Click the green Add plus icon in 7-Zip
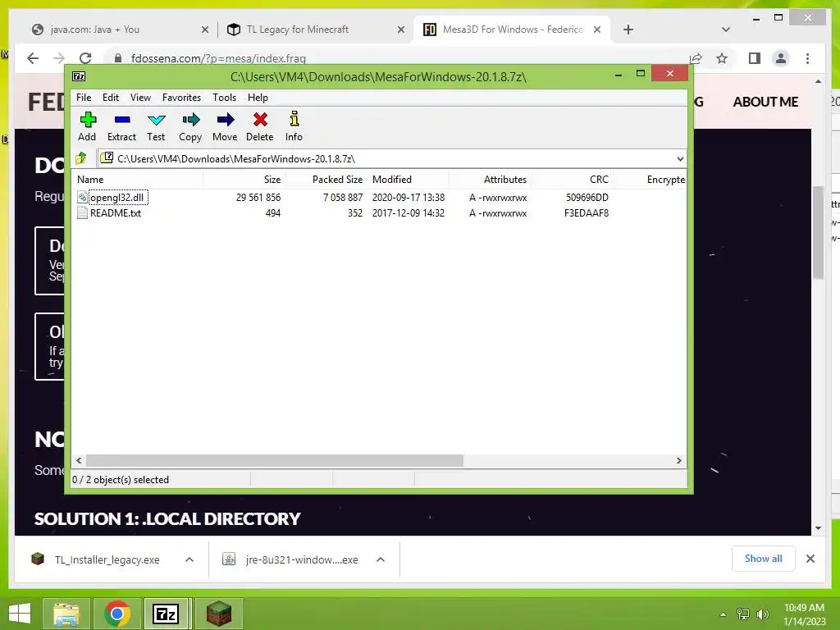Screen dimensions: 840x630 (x=87, y=120)
